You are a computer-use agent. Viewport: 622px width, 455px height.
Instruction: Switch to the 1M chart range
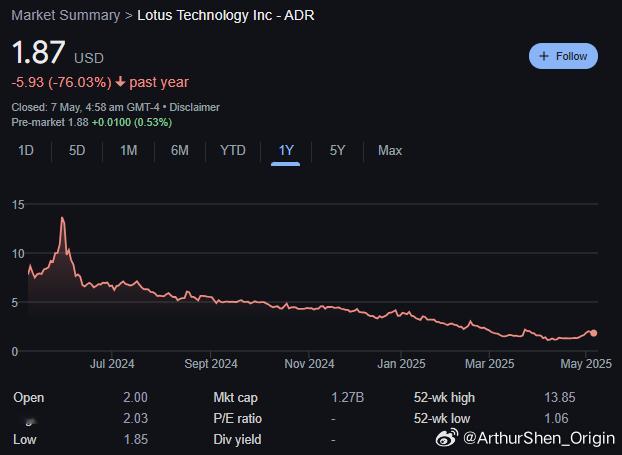pyautogui.click(x=129, y=151)
